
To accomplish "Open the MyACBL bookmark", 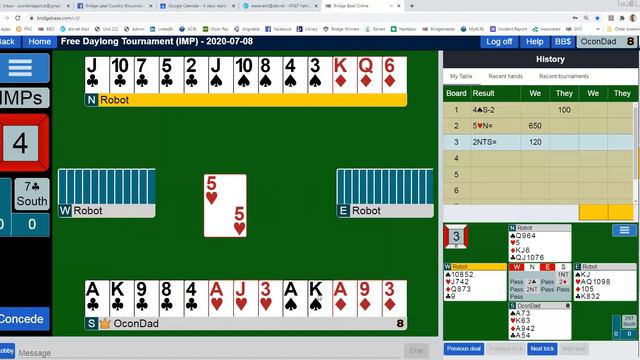I will click(x=473, y=29).
